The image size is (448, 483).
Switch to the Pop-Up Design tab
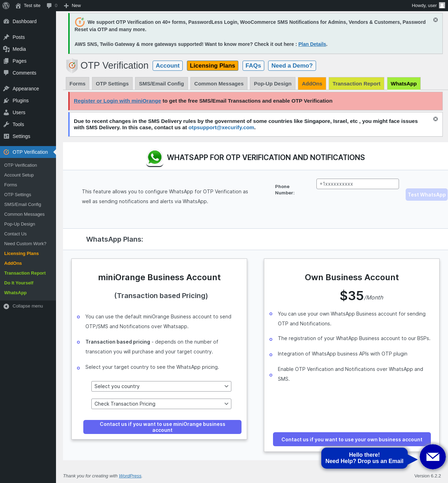pos(273,84)
